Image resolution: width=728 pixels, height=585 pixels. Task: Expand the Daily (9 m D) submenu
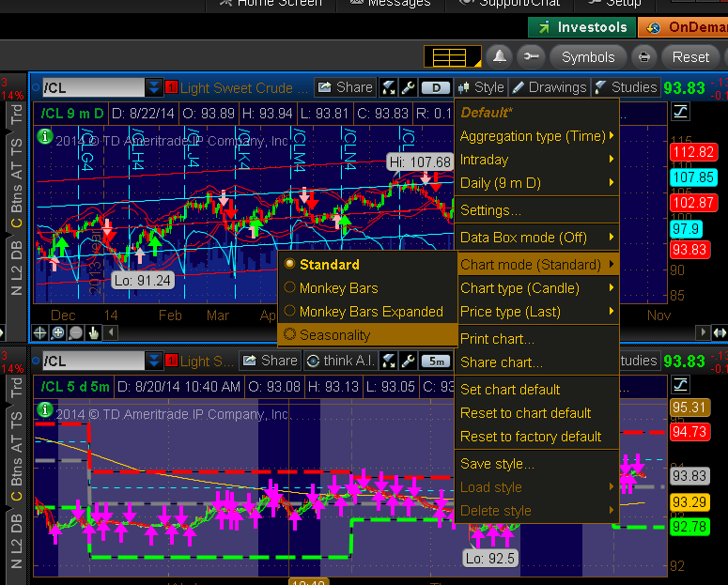pyautogui.click(x=536, y=183)
